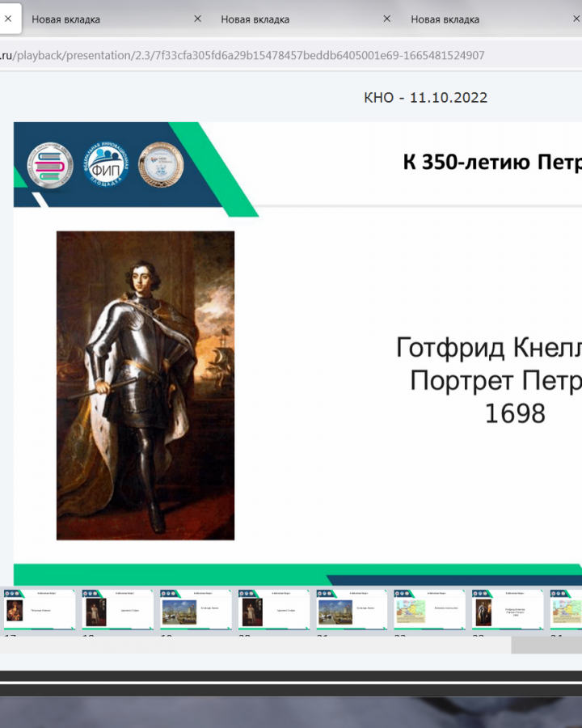Viewport: 582px width, 728px height.
Task: Click the thumbnail strip horizontal scrollbar
Action: pyautogui.click(x=546, y=645)
